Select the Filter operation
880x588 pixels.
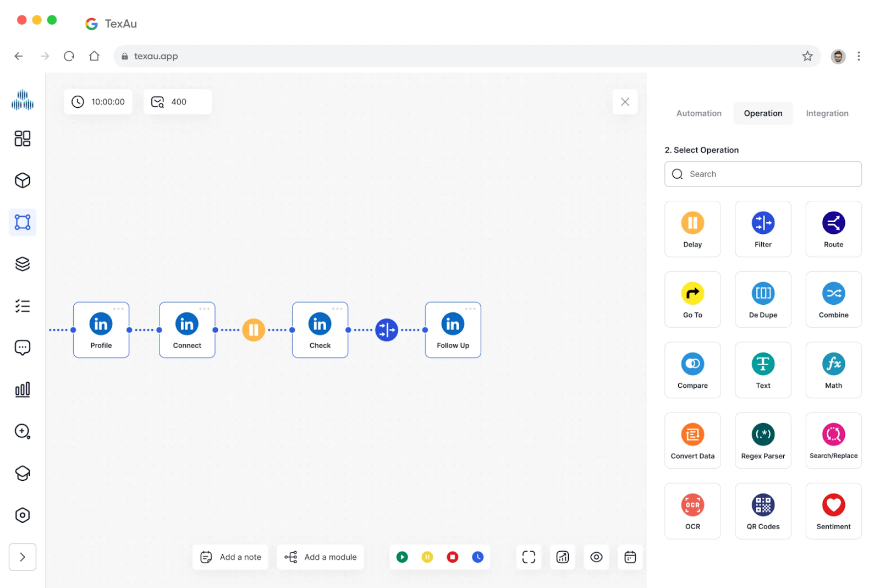(x=763, y=229)
